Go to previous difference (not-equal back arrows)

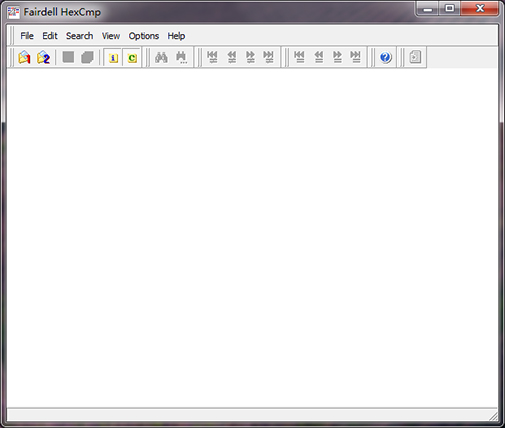coord(232,57)
